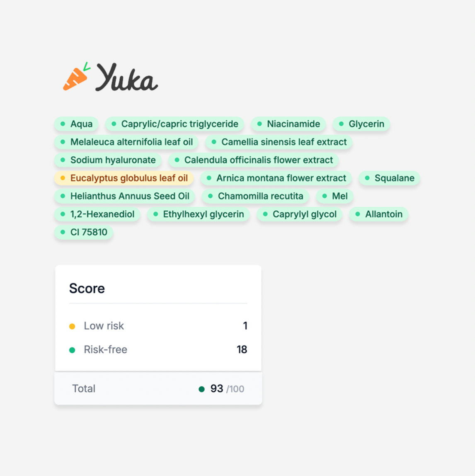Open the Caprylic/capric triglyceride ingredient chip
This screenshot has height=476, width=475.
tap(174, 124)
